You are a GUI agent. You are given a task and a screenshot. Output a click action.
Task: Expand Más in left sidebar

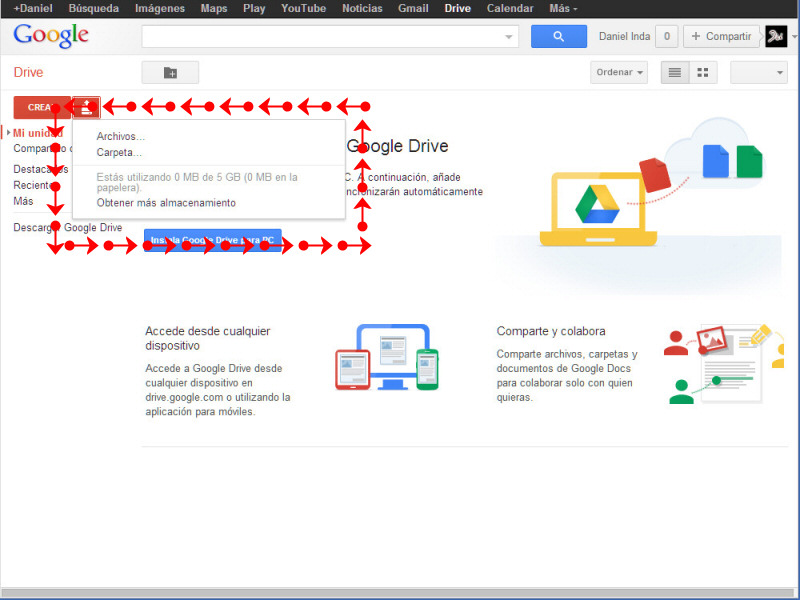(23, 201)
